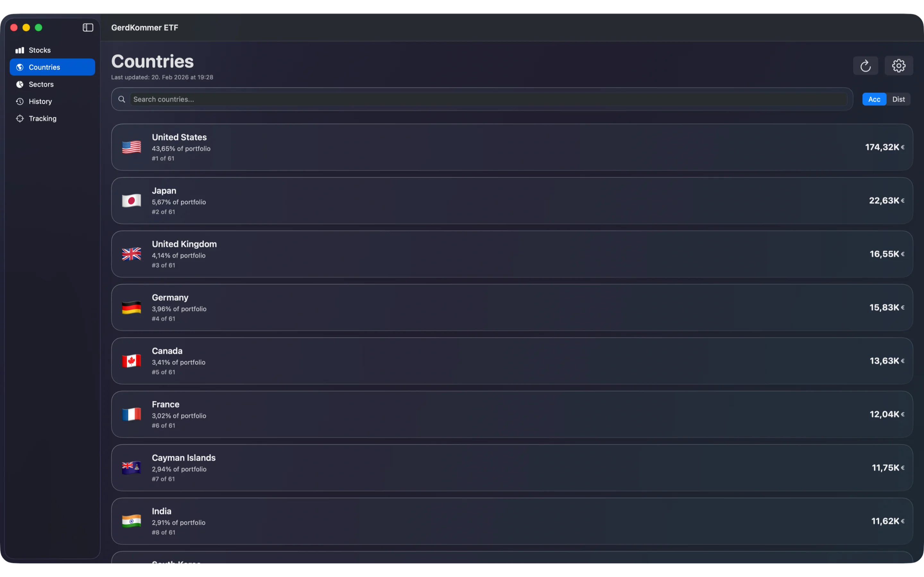Image resolution: width=924 pixels, height=577 pixels.
Task: Open the History section
Action: tap(40, 101)
